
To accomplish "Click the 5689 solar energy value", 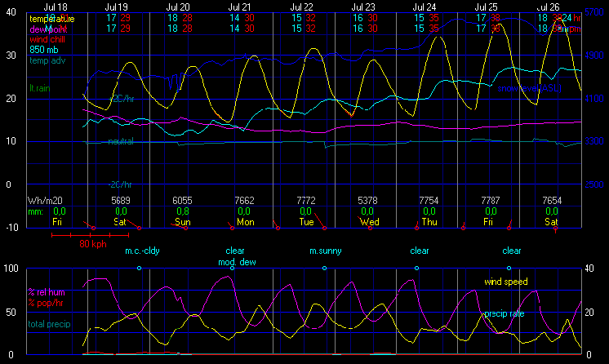I will (x=120, y=201).
